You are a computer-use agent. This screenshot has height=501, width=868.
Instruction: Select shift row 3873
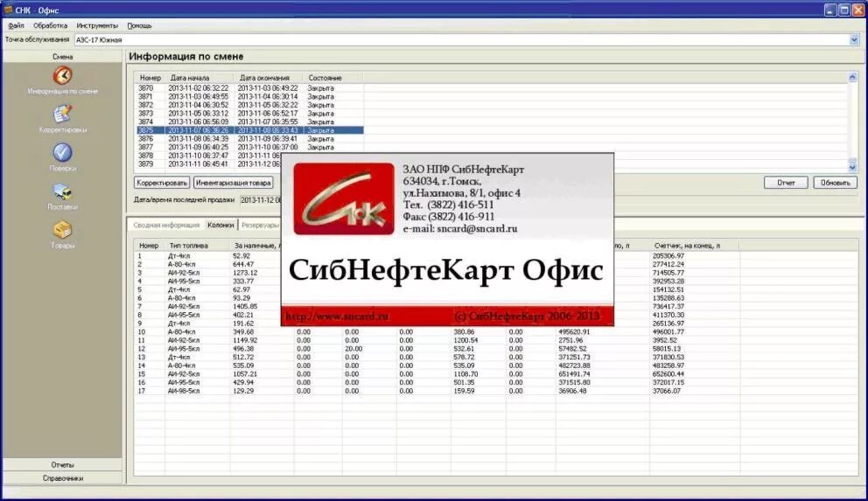[249, 114]
